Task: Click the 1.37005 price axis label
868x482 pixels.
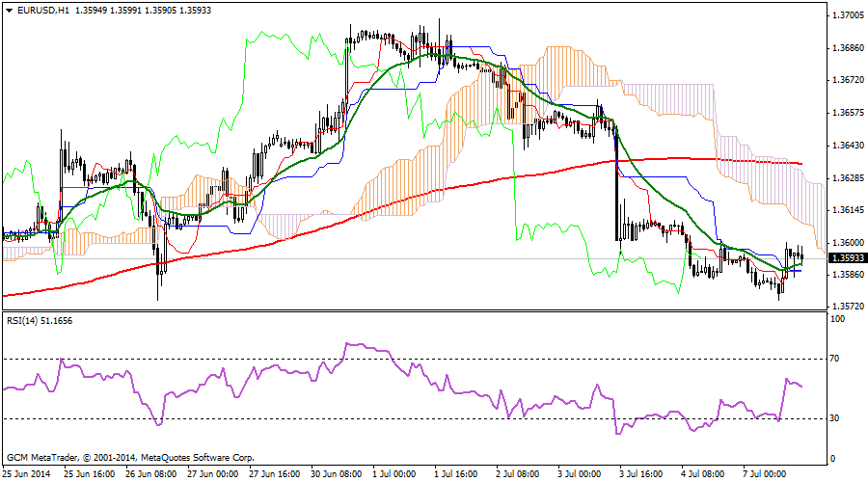Action: tap(848, 15)
